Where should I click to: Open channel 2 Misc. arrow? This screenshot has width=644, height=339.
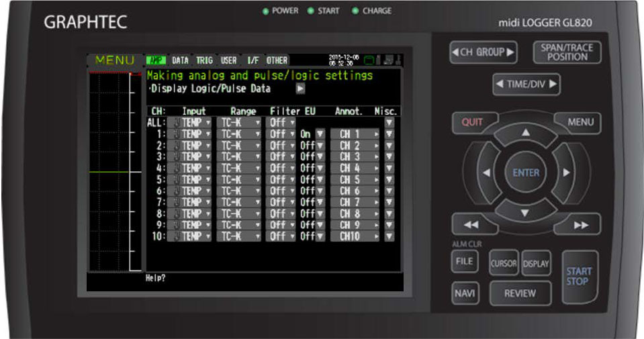[389, 145]
